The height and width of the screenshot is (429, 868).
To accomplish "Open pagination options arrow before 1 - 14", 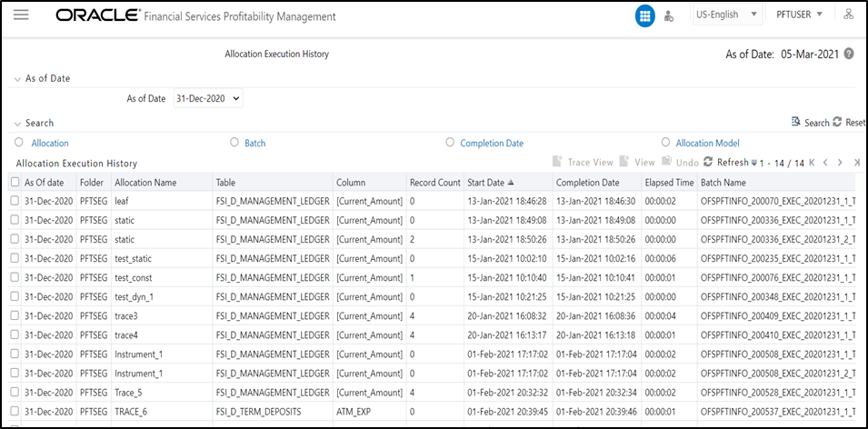I will pyautogui.click(x=754, y=164).
